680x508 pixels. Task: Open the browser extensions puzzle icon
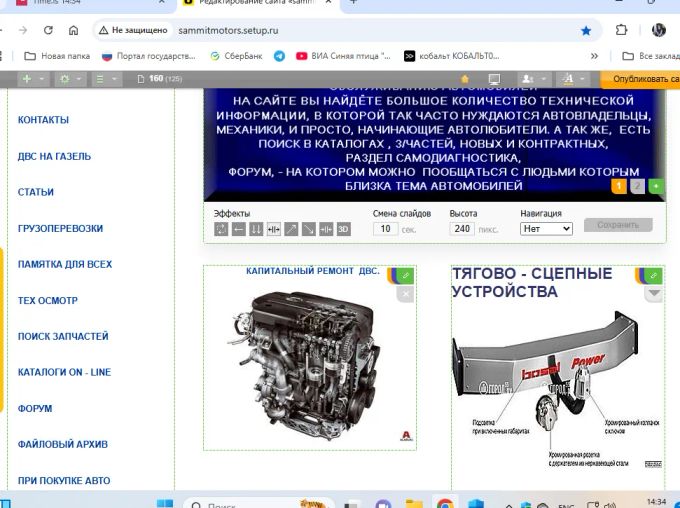621,30
